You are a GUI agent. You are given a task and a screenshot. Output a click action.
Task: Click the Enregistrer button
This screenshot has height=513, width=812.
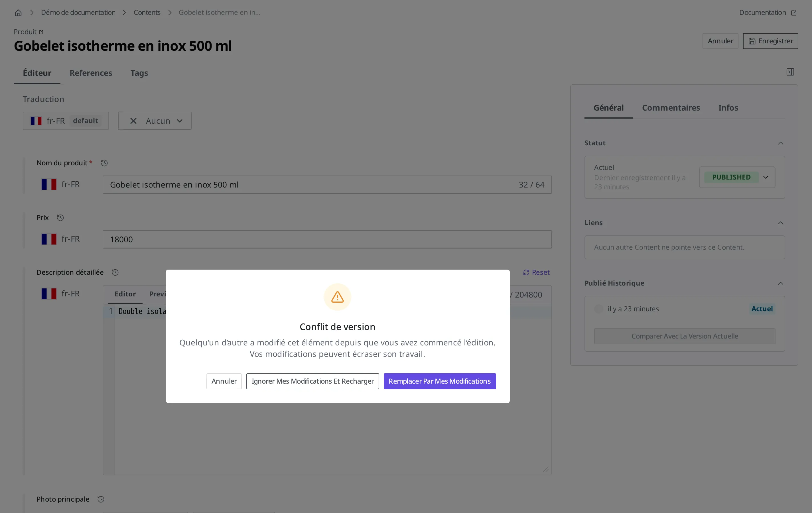coord(771,41)
